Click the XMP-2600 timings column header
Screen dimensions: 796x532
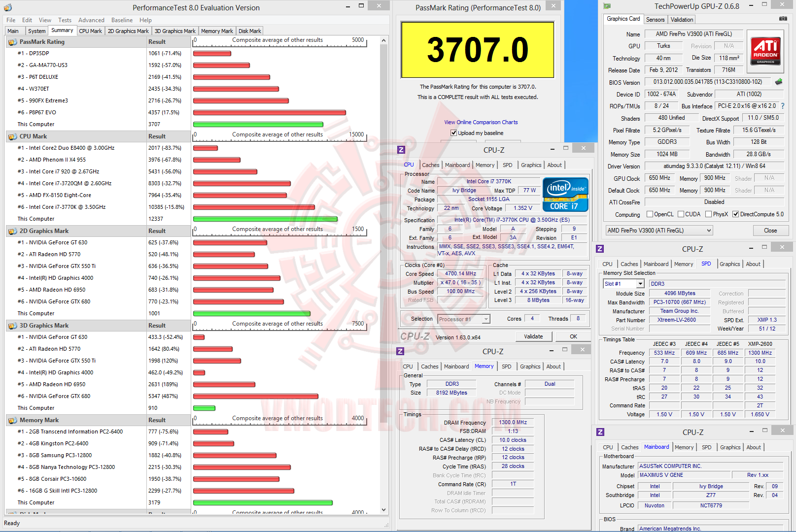point(760,344)
